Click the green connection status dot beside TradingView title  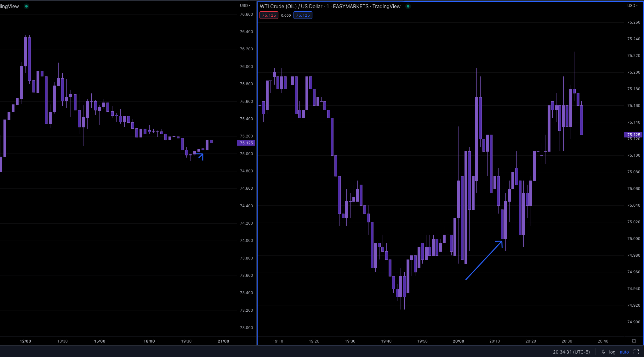[408, 6]
